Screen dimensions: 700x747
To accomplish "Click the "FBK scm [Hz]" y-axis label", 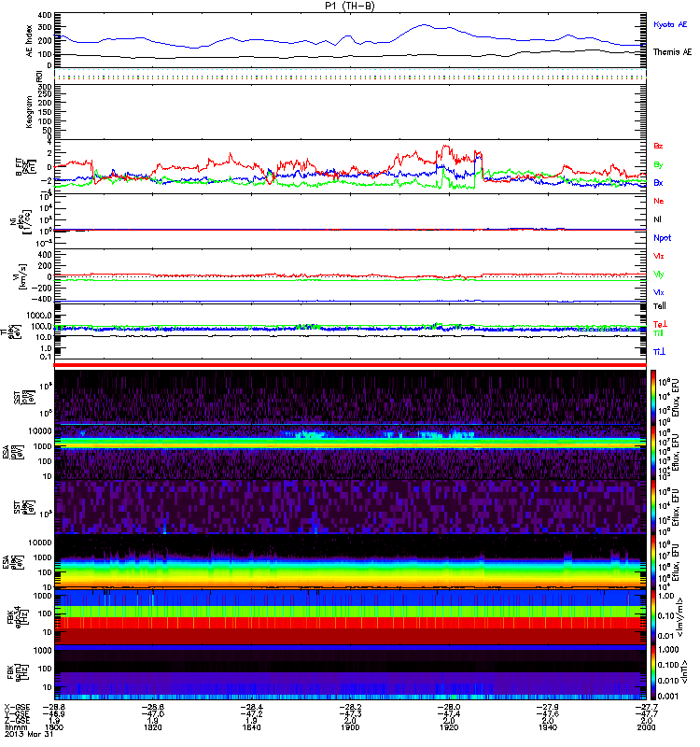I will (x=17, y=672).
